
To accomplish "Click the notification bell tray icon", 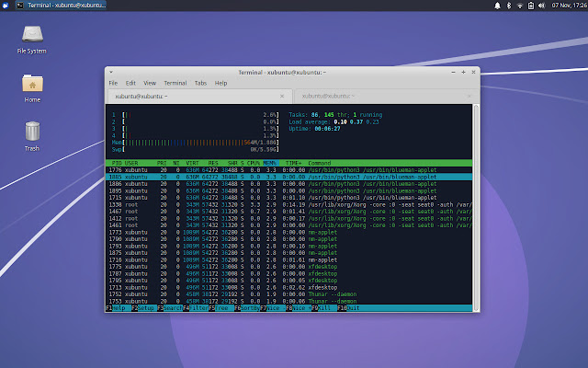I will [x=497, y=6].
